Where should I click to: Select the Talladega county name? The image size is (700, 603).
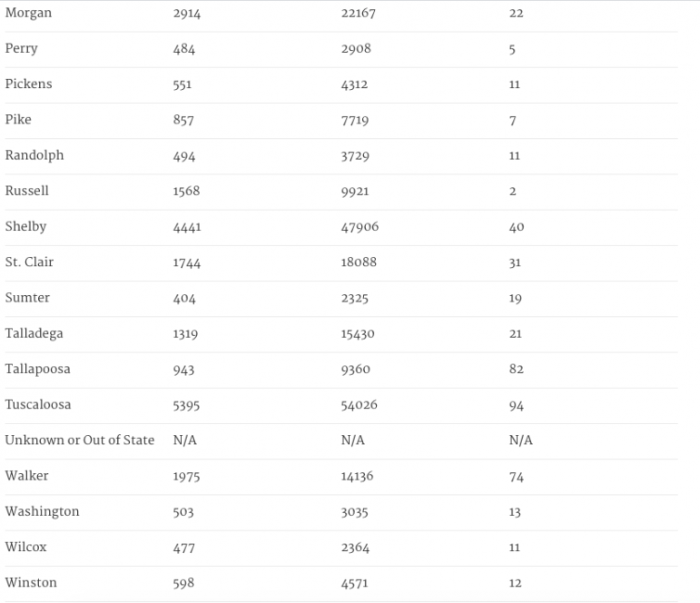[x=34, y=334]
